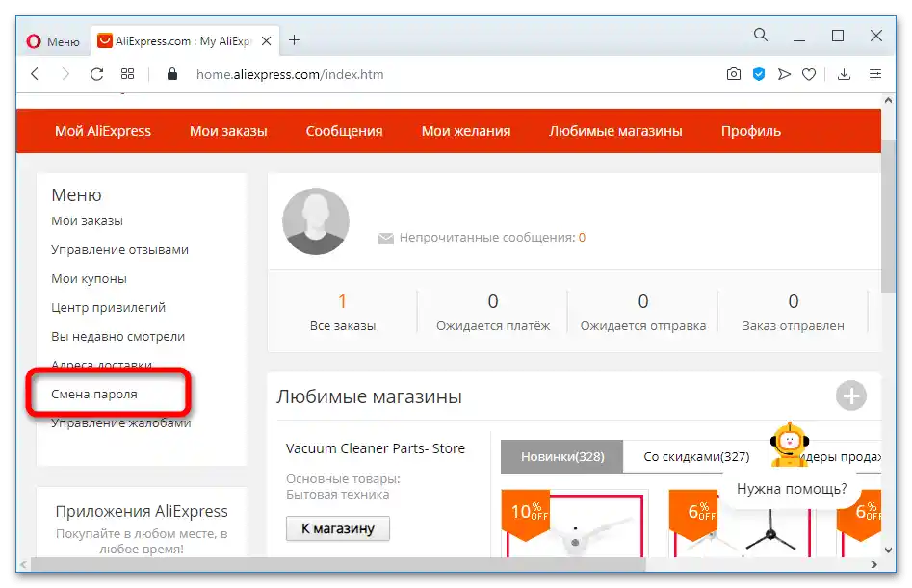This screenshot has height=588, width=912.
Task: Click the help assistant robot icon
Action: pos(790,445)
